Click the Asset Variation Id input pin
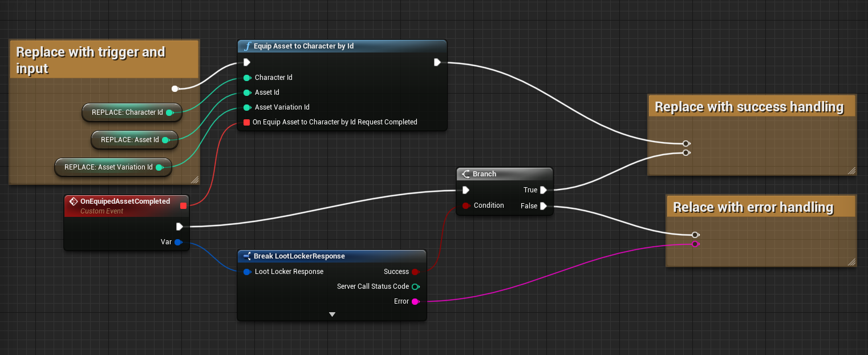The height and width of the screenshot is (355, 868). pos(247,107)
